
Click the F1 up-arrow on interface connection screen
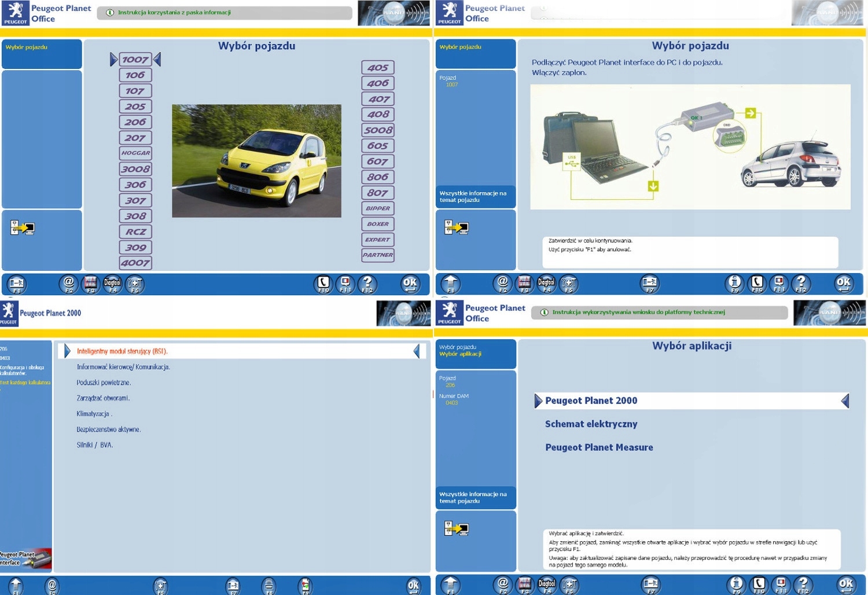pyautogui.click(x=451, y=284)
